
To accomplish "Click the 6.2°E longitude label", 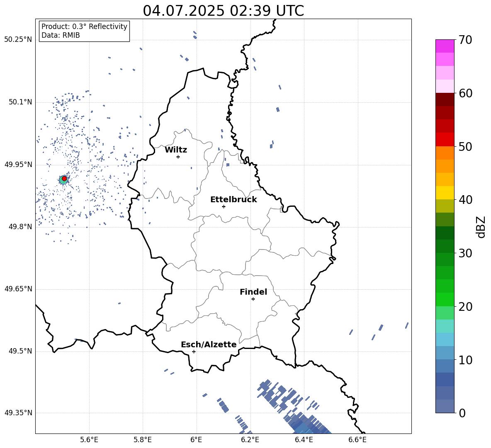I will coord(250,440).
